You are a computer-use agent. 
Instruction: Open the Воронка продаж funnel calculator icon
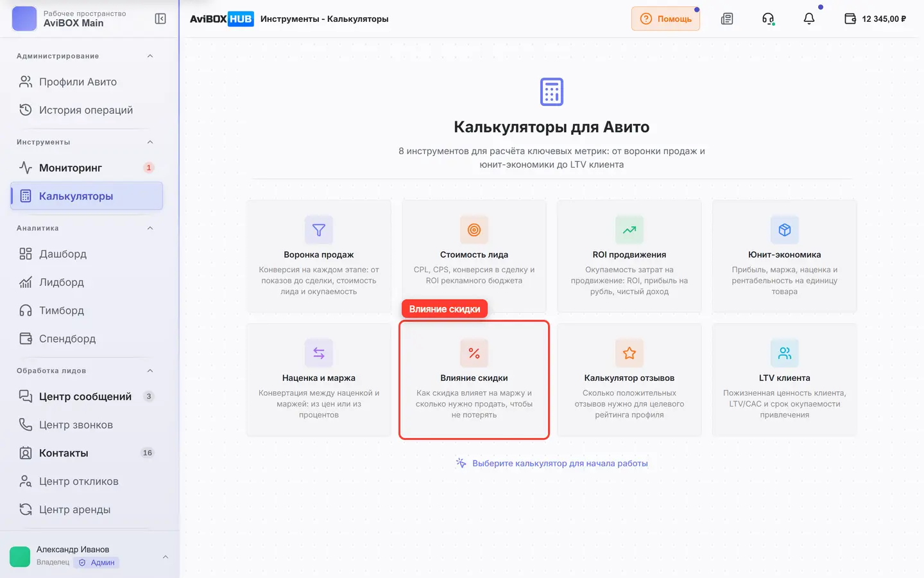pyautogui.click(x=319, y=230)
